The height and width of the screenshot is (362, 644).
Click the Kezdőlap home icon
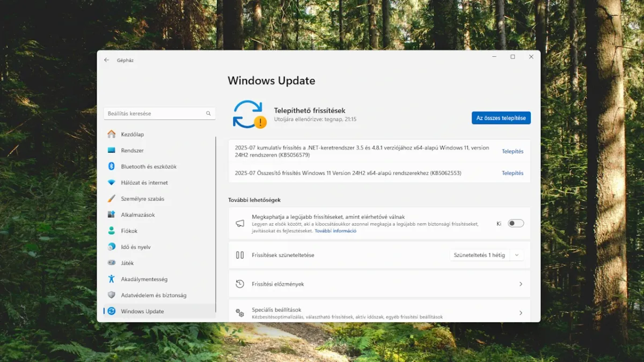click(x=112, y=134)
